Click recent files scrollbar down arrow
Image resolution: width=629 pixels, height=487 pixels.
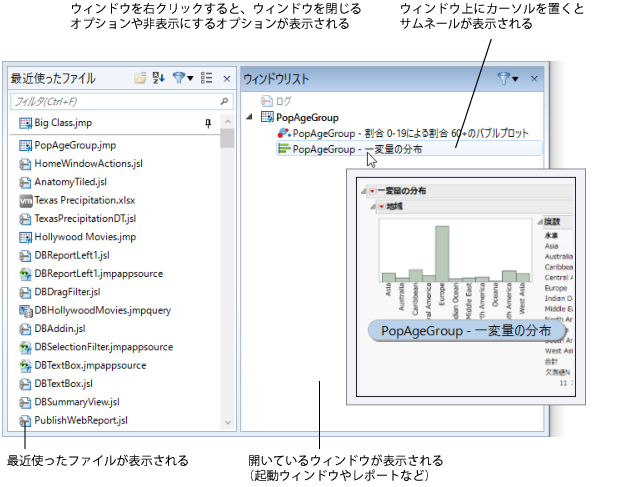(227, 422)
